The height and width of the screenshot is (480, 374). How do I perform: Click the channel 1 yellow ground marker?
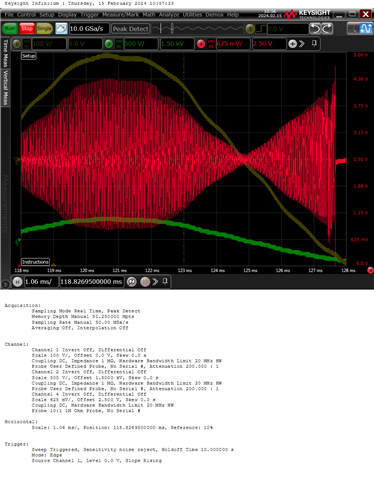pyautogui.click(x=17, y=161)
